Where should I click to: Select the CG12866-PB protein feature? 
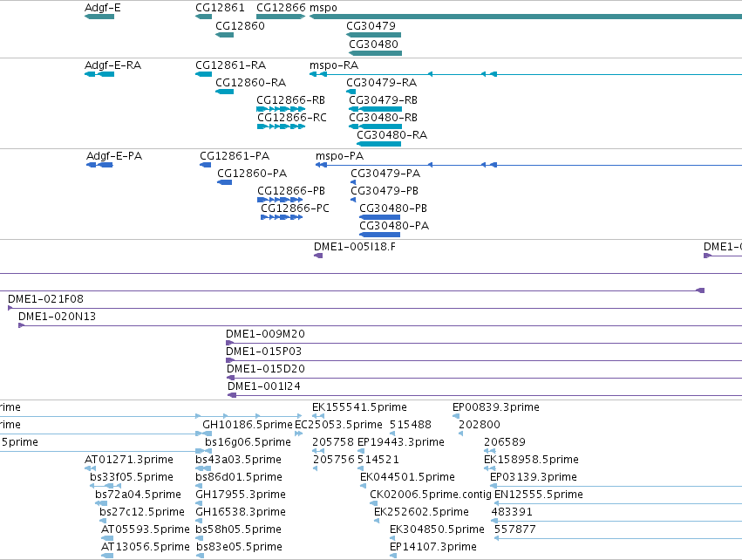(x=280, y=200)
